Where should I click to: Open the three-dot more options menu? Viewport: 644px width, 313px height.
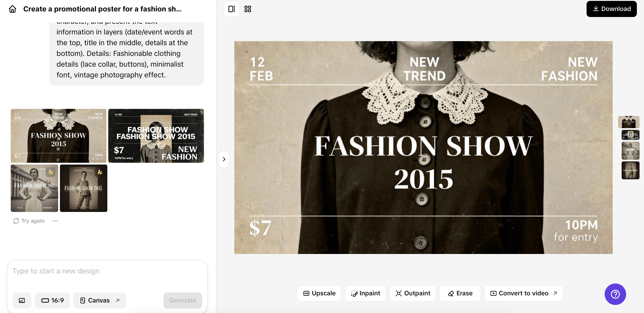tap(55, 221)
